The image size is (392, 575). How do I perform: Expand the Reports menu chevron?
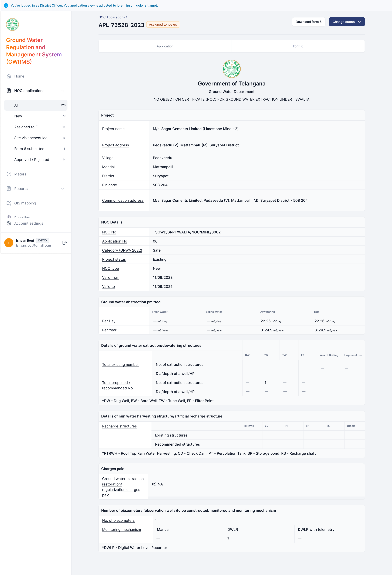click(x=63, y=189)
